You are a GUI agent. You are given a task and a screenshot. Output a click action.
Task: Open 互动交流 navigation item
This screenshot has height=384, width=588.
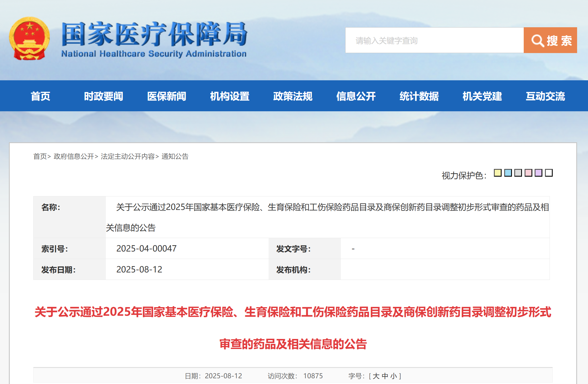pyautogui.click(x=545, y=96)
